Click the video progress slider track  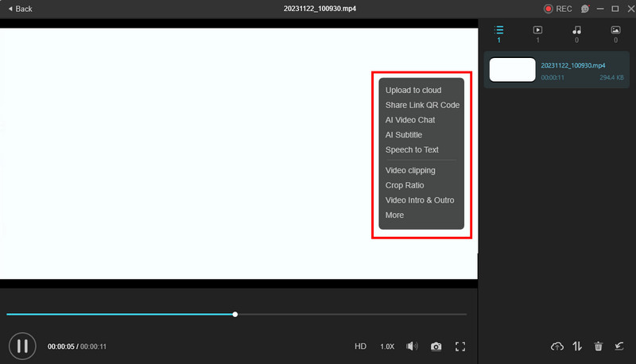(x=350, y=315)
